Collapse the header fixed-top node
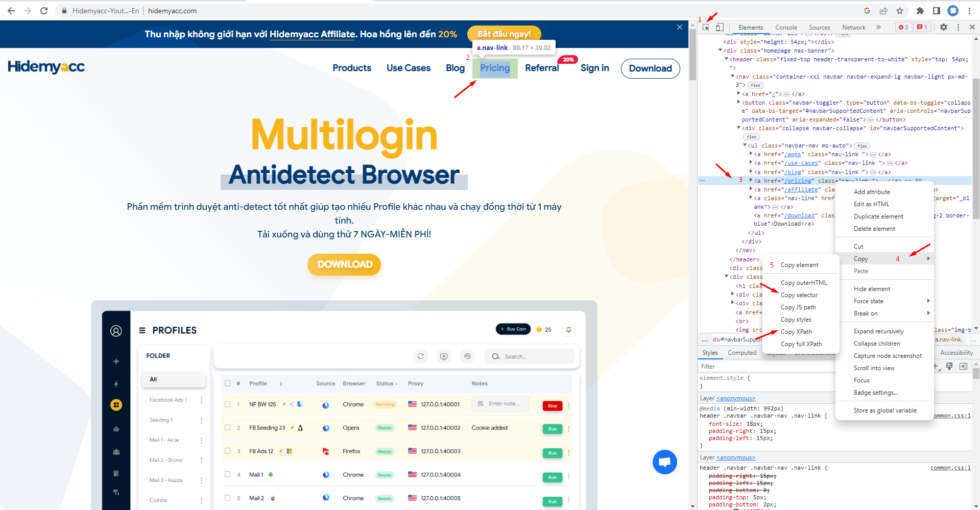 tap(727, 59)
